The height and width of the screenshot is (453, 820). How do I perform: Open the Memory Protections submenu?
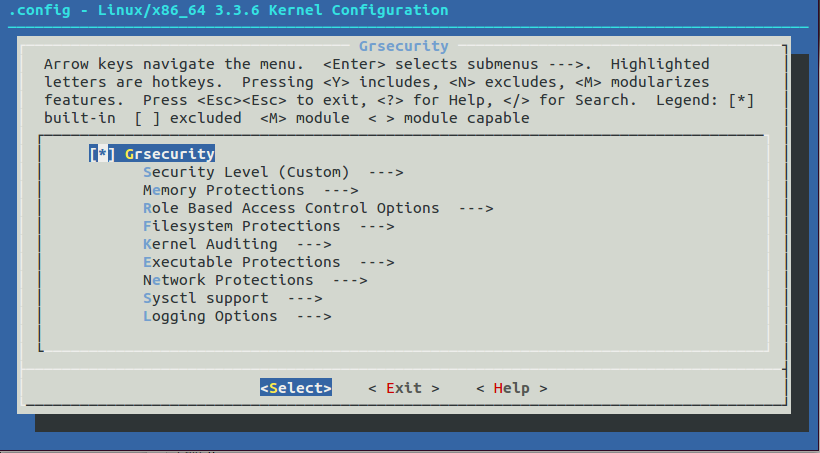223,190
